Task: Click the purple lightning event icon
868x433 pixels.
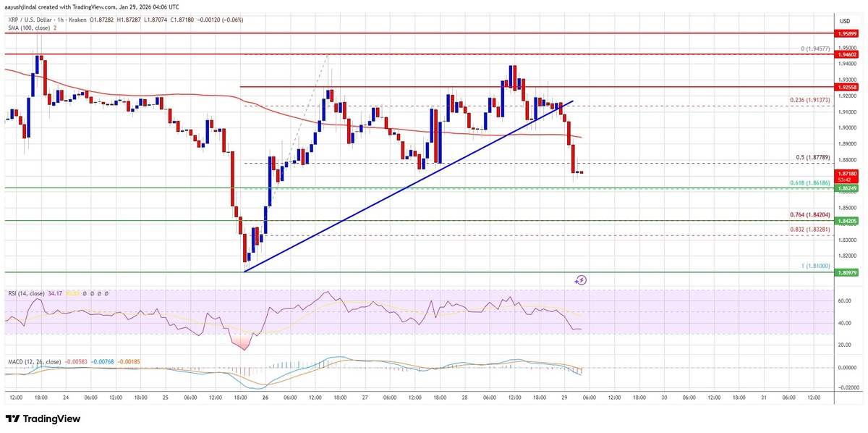Action: coord(581,279)
